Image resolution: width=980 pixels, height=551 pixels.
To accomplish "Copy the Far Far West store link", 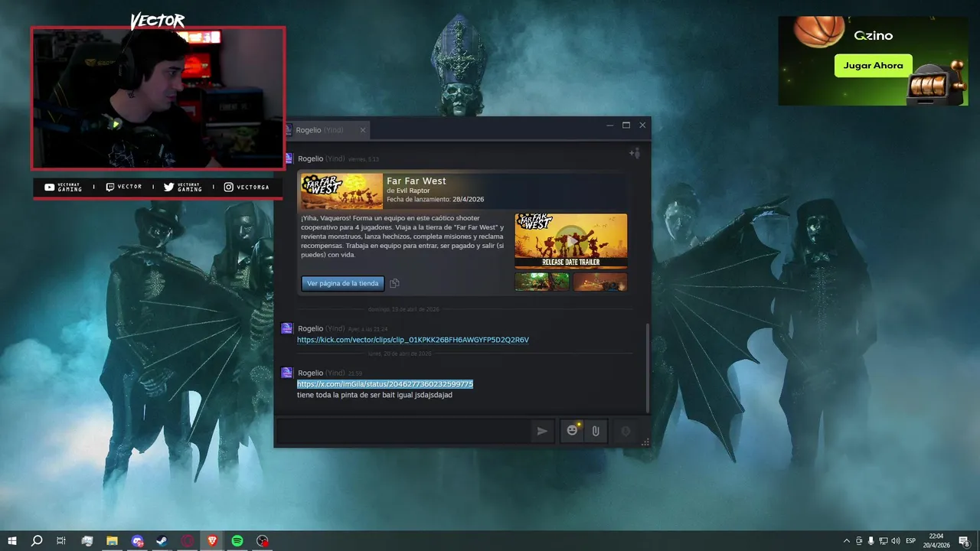I will 394,283.
